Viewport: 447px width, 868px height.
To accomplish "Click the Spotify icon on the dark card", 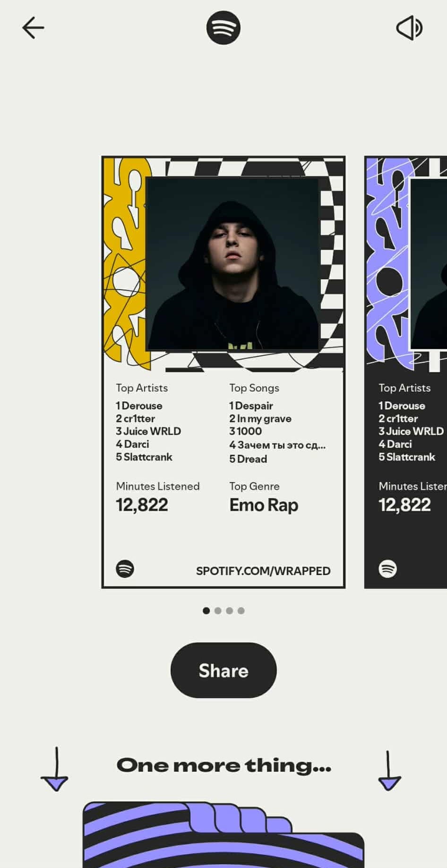I will pos(387,569).
